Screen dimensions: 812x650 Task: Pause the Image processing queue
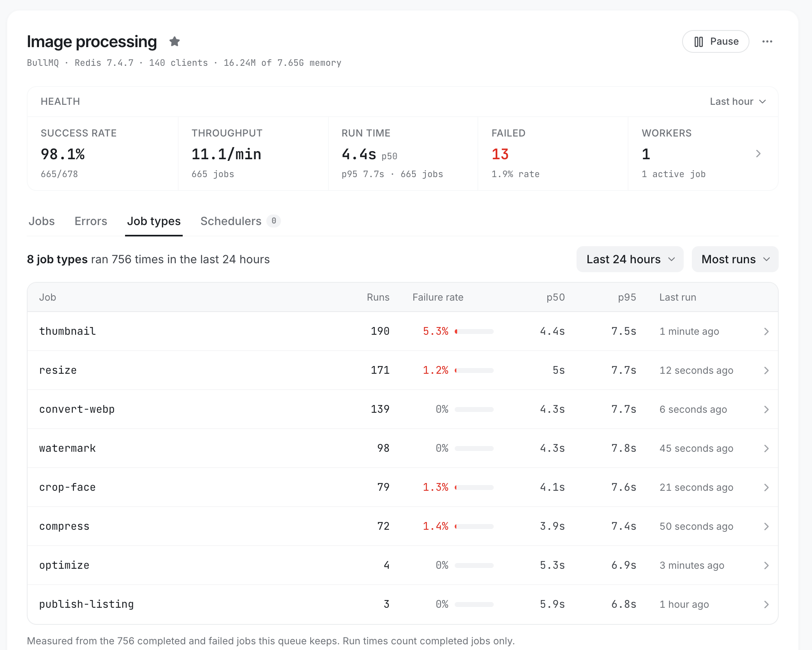[x=716, y=41]
